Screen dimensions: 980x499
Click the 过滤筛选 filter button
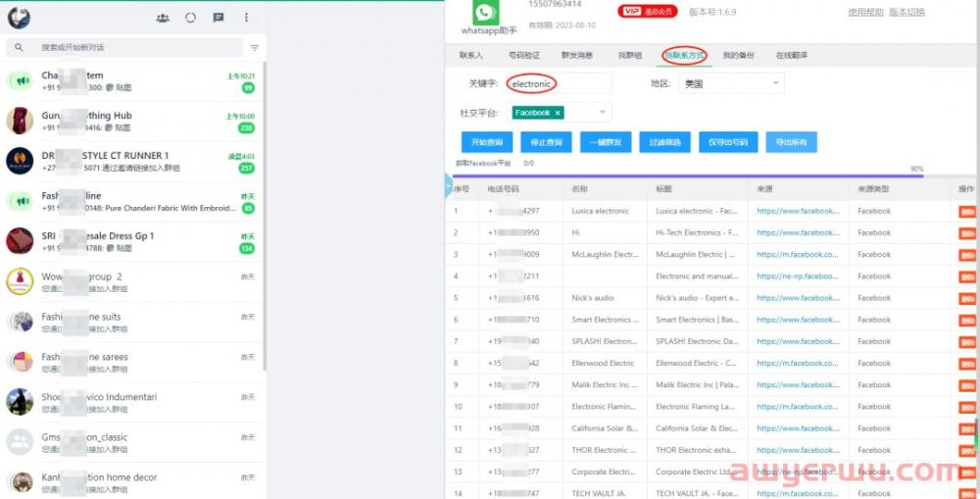click(x=665, y=142)
